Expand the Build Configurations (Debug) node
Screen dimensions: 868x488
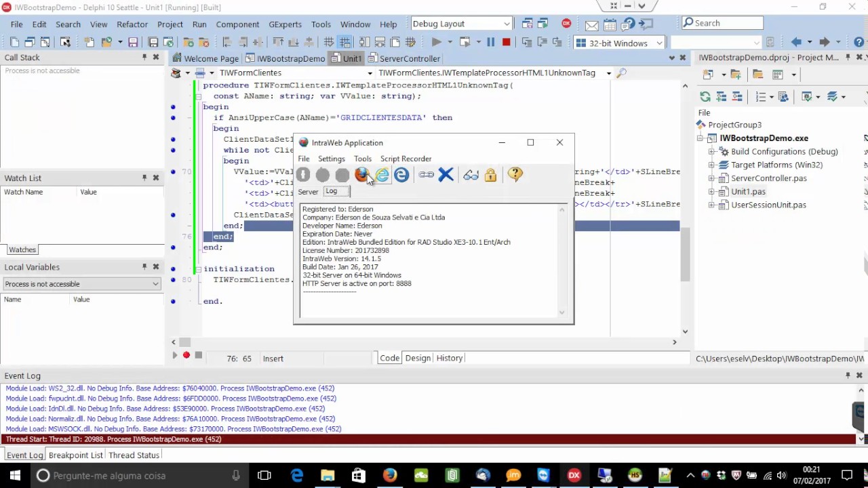point(712,152)
